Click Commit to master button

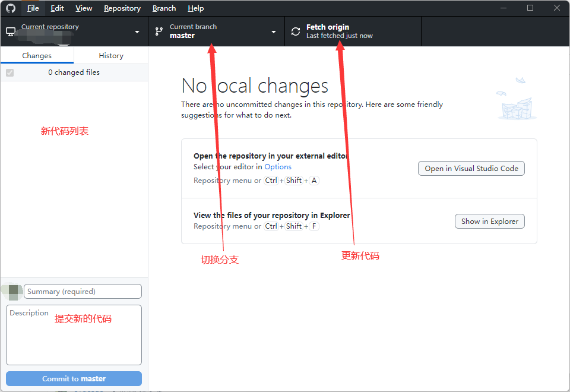click(74, 378)
